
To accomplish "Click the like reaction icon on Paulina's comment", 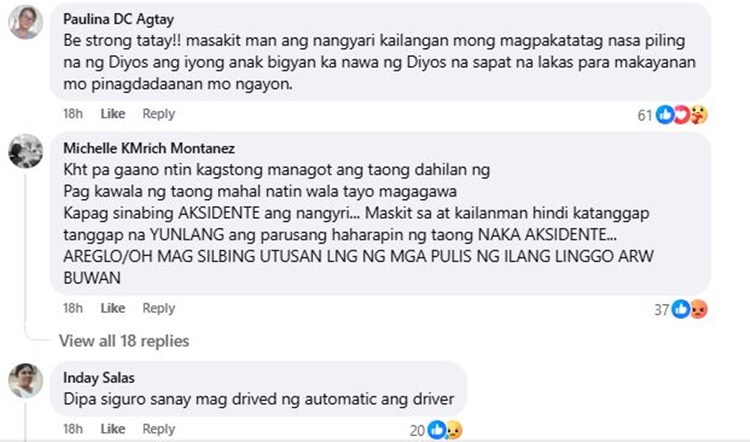I will 665,115.
